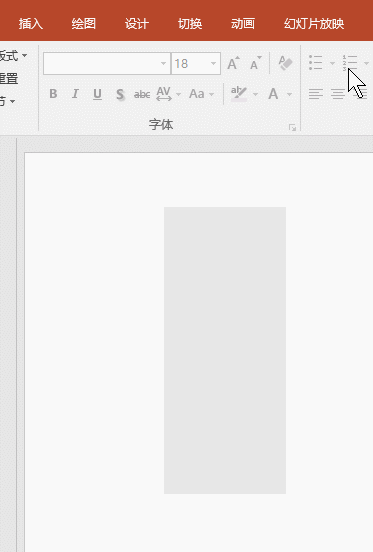This screenshot has width=373, height=552.
Task: Expand the Aa change case dropdown arrow
Action: 211,94
